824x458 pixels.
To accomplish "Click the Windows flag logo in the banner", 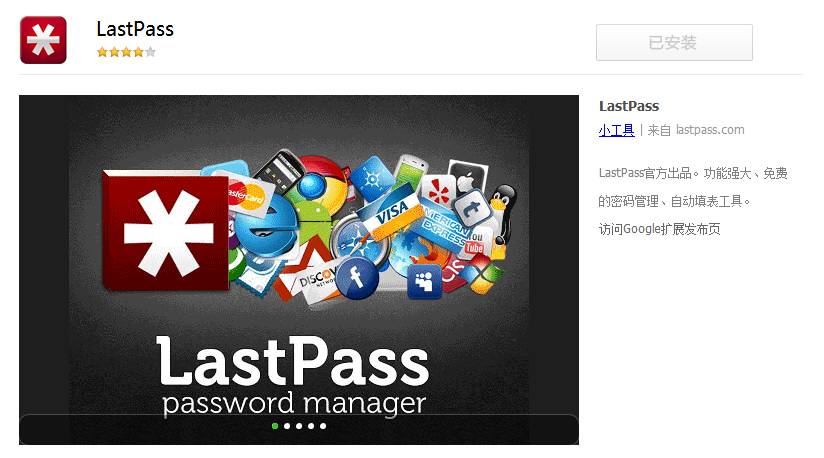I will pyautogui.click(x=483, y=276).
